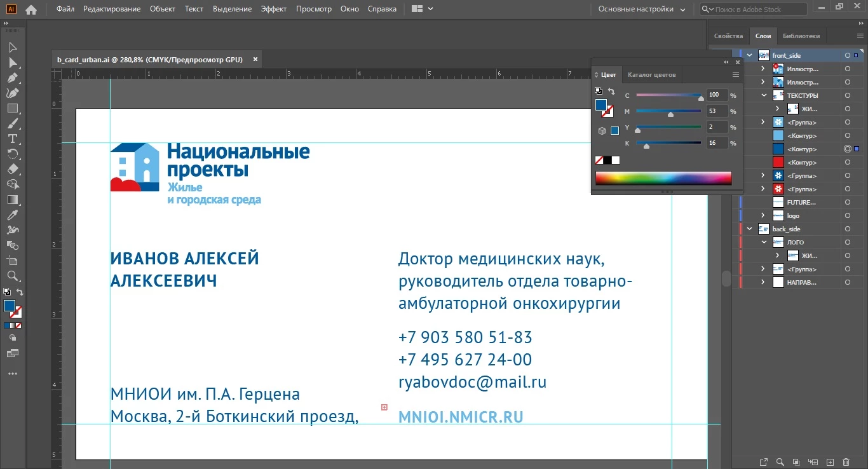The height and width of the screenshot is (469, 868).
Task: Select the Eraser tool
Action: (x=12, y=169)
